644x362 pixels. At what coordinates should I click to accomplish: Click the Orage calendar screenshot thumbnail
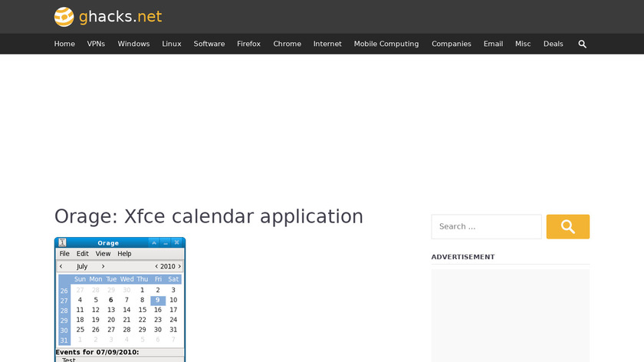tap(120, 300)
